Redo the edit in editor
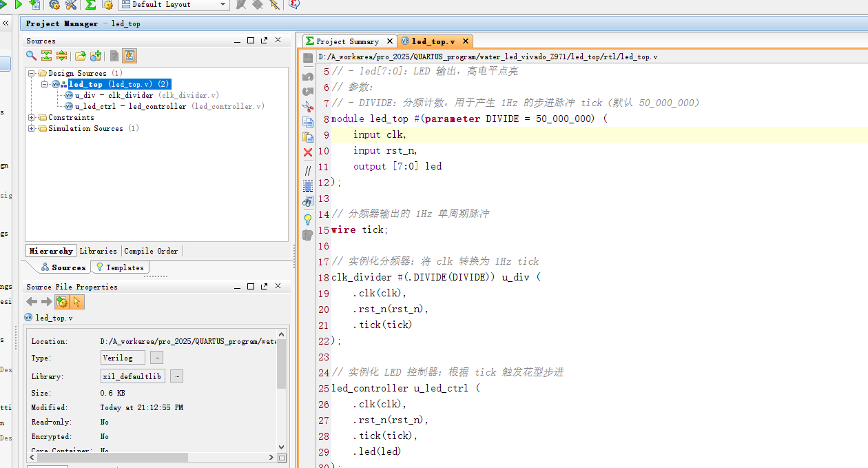 (308, 90)
